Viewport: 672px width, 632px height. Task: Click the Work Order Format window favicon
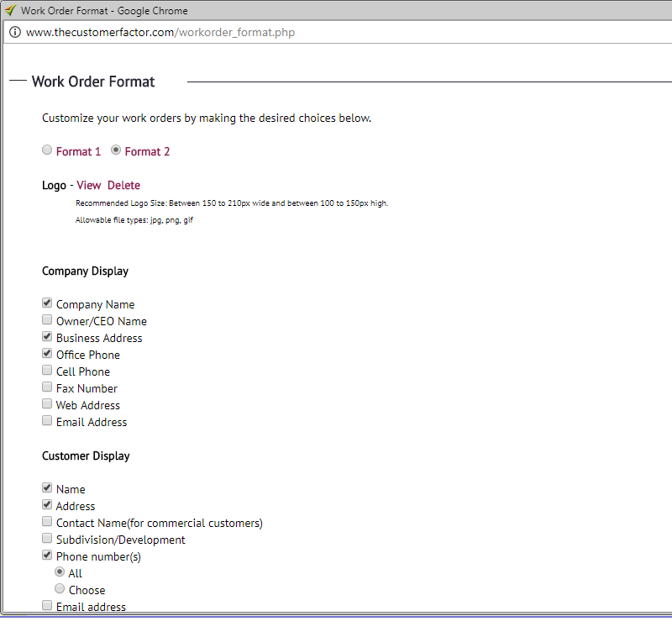pos(11,10)
